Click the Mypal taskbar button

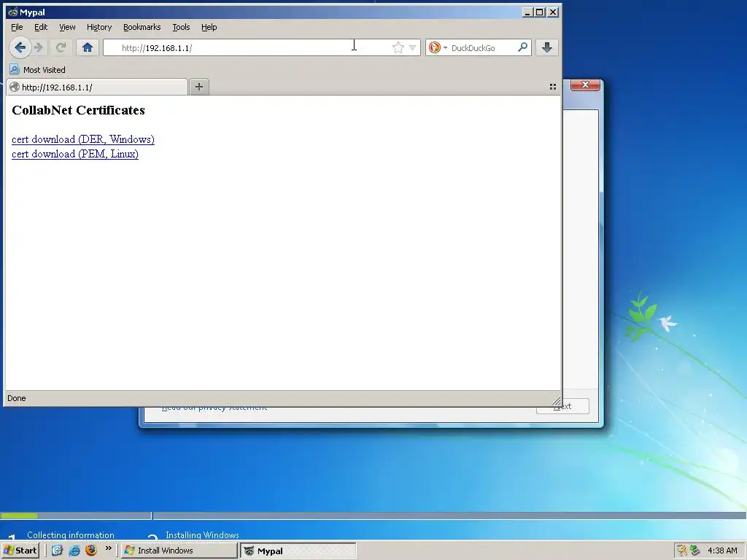click(x=298, y=551)
